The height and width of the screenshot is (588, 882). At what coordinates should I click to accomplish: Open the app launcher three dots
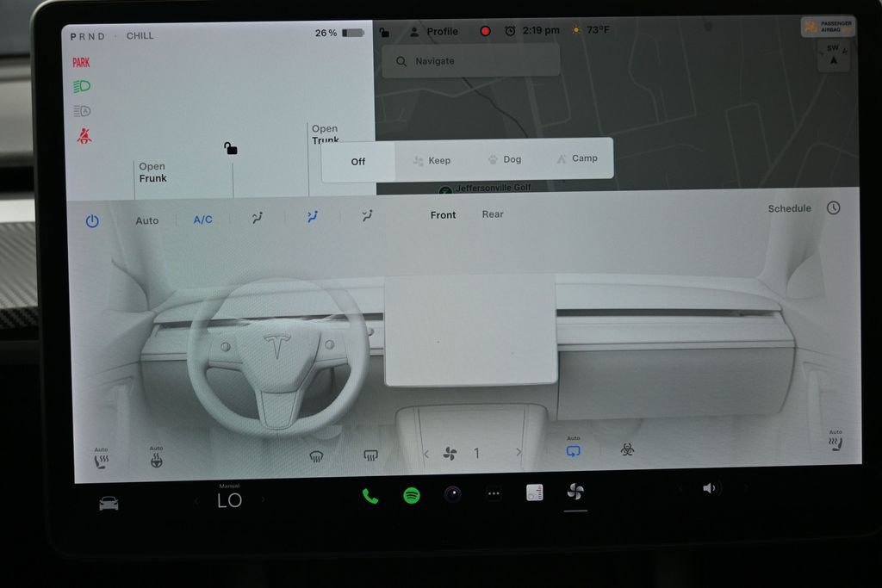(494, 493)
